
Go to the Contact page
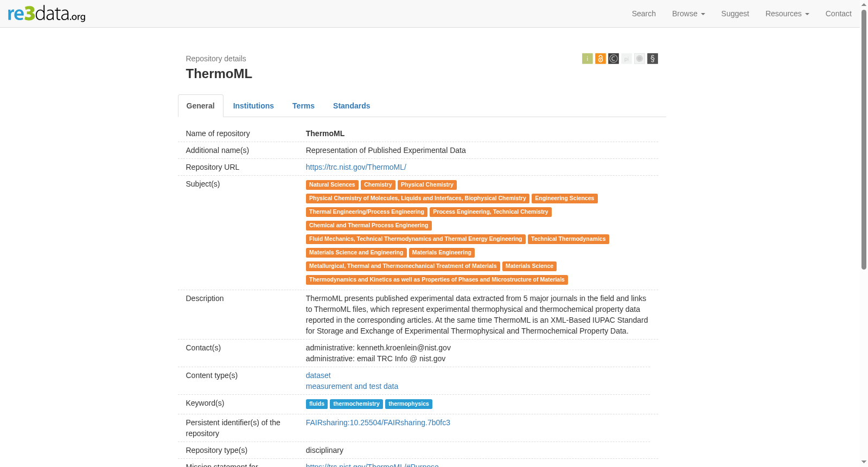839,14
